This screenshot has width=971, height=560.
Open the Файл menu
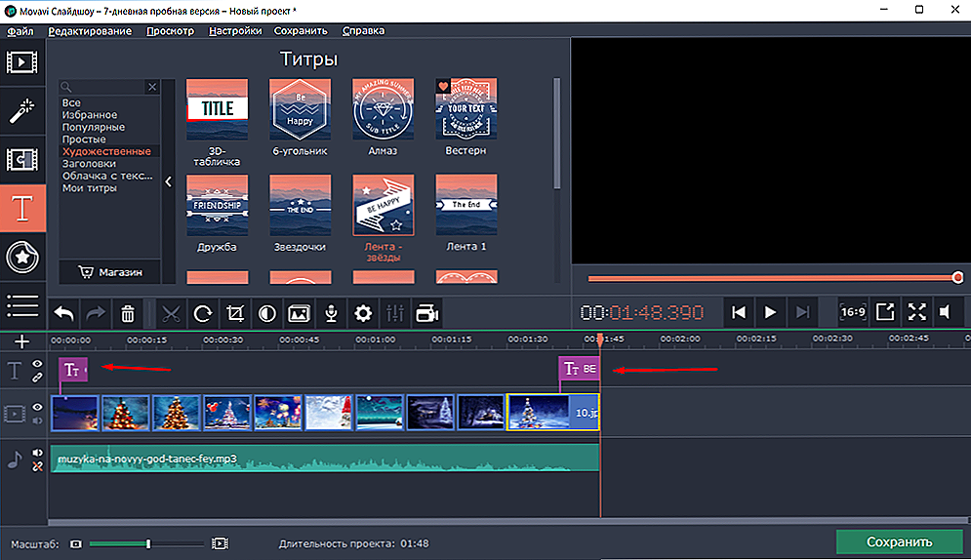coord(20,31)
